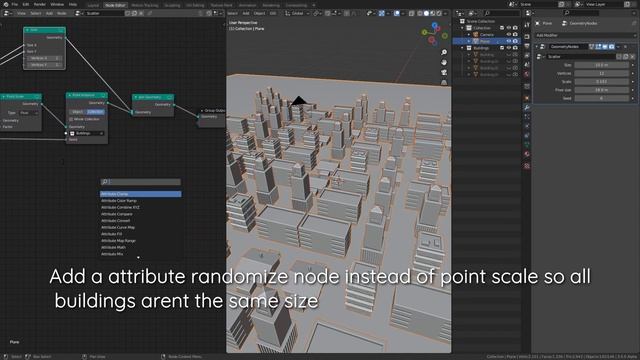
Task: Expand the Camera item in the outliner
Action: pyautogui.click(x=469, y=35)
